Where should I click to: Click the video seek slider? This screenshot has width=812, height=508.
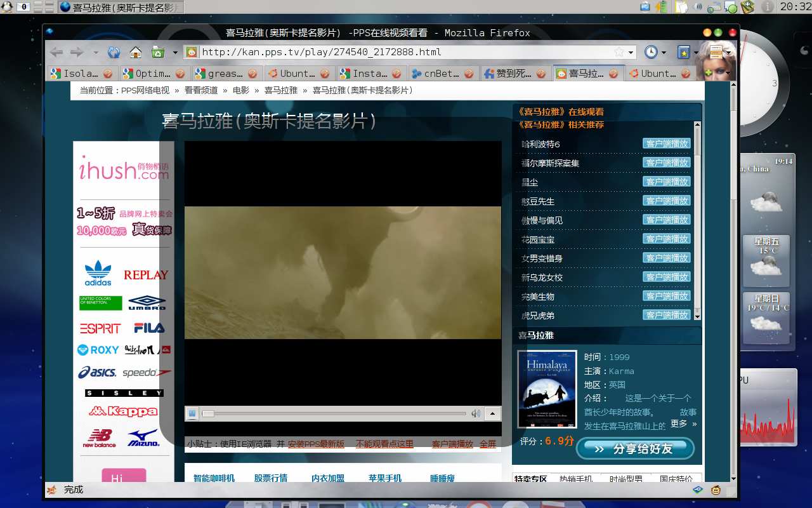tap(334, 413)
